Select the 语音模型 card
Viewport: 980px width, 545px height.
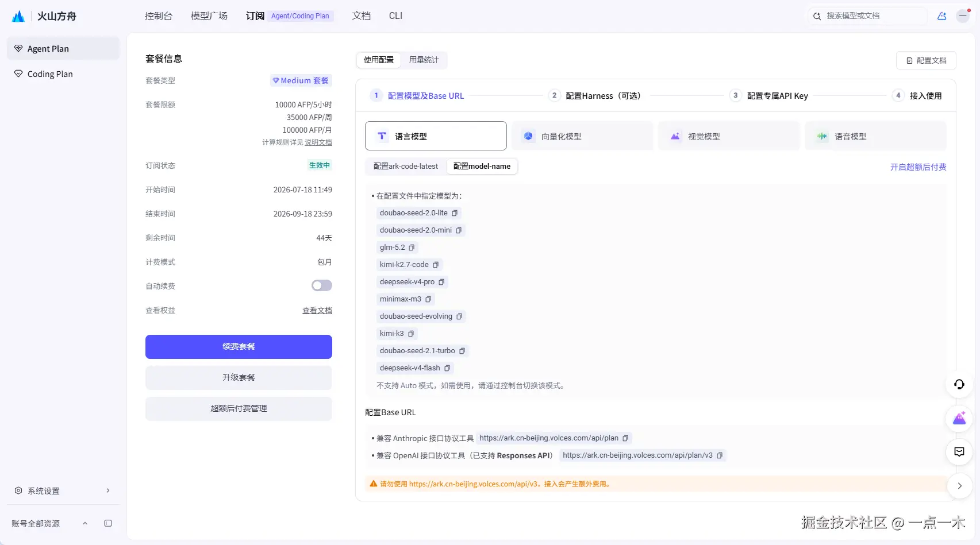[875, 136]
